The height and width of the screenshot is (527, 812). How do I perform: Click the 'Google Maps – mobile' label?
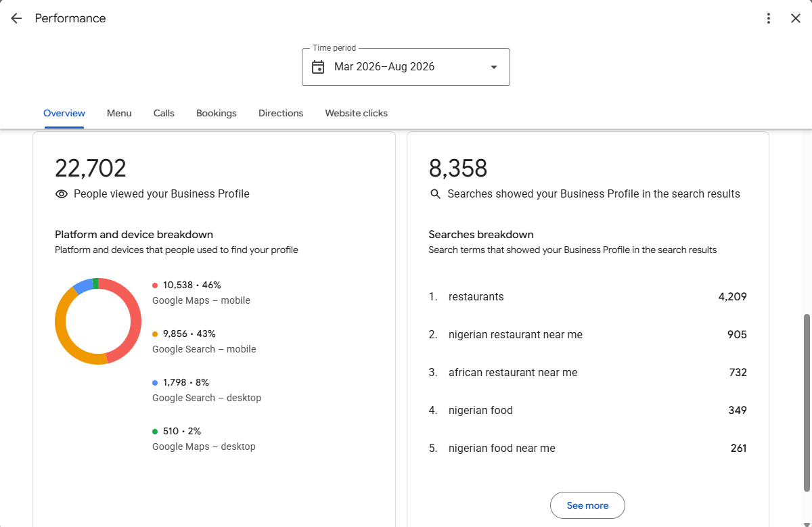coord(201,301)
